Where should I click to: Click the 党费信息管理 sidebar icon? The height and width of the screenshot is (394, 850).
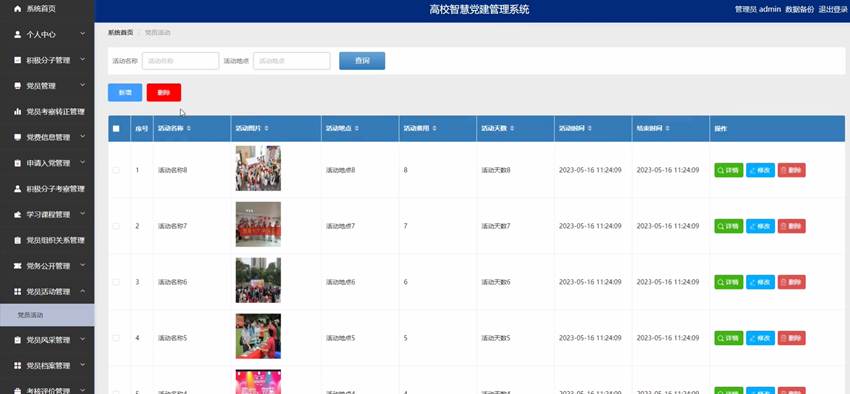[17, 137]
